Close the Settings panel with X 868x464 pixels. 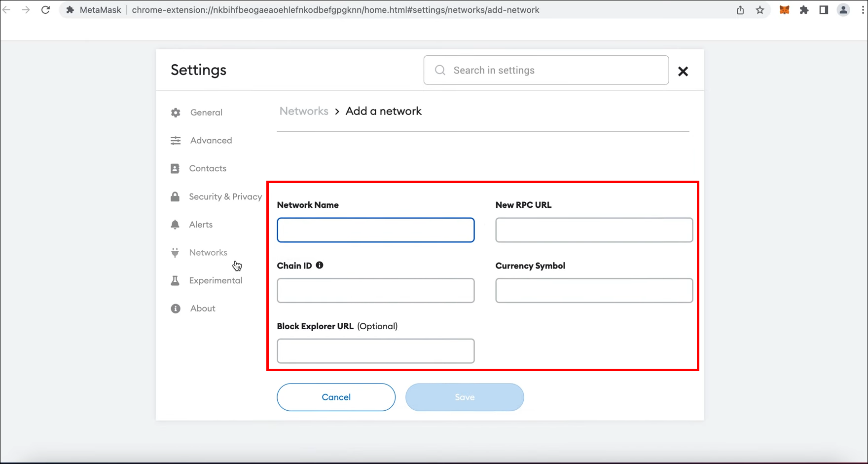click(683, 72)
